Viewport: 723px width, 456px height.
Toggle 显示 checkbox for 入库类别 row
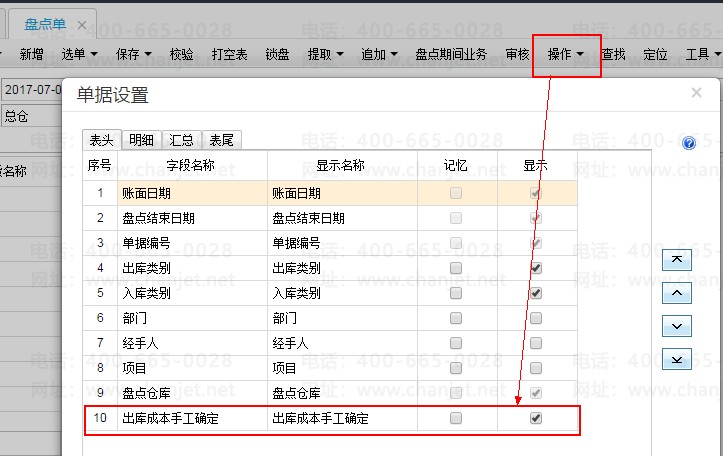click(536, 293)
